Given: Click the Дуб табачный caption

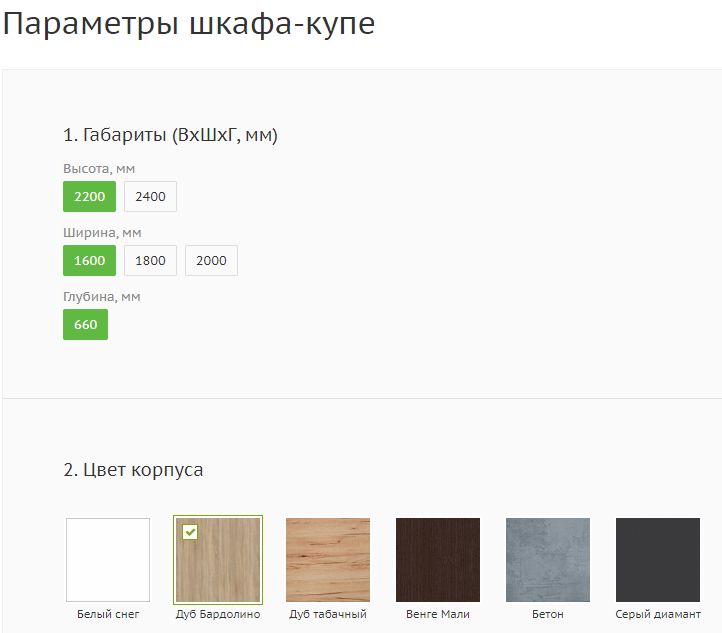Looking at the screenshot, I should tap(328, 614).
